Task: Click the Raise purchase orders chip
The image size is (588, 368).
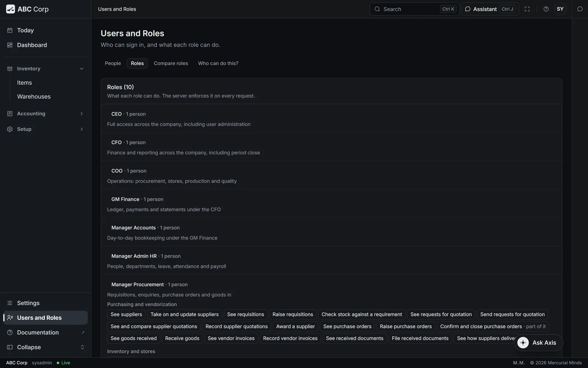Action: click(x=406, y=326)
